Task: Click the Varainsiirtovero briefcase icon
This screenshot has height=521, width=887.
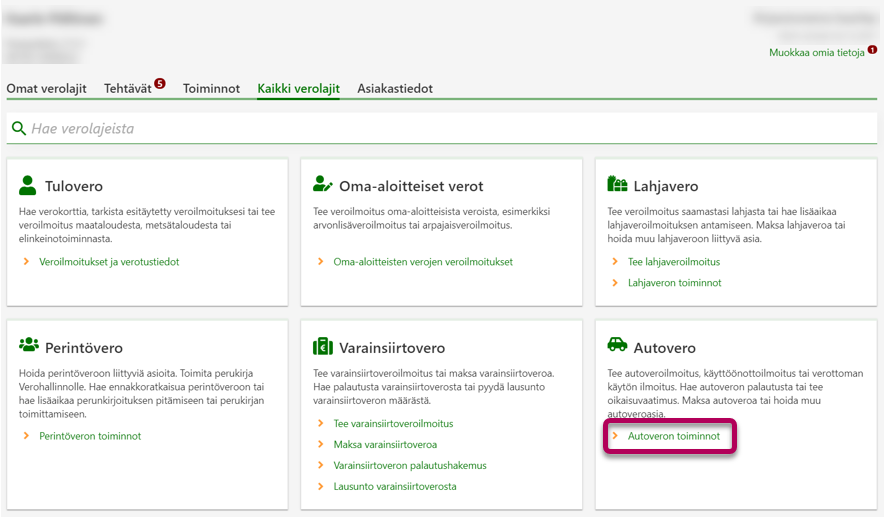Action: tap(323, 347)
